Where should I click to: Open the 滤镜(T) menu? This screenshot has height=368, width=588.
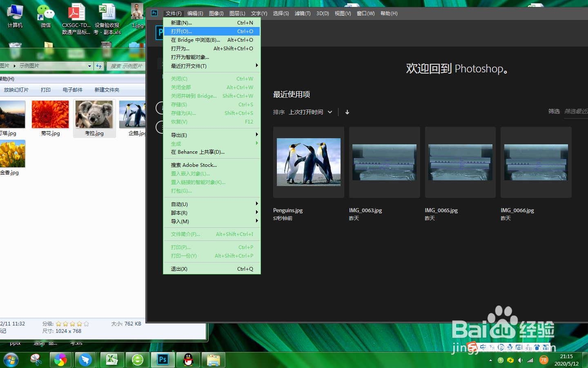[303, 13]
